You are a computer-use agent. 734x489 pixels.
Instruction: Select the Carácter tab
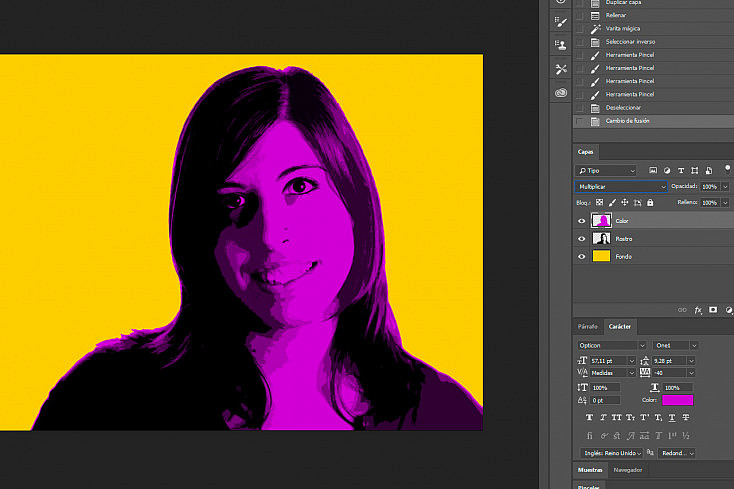click(620, 327)
